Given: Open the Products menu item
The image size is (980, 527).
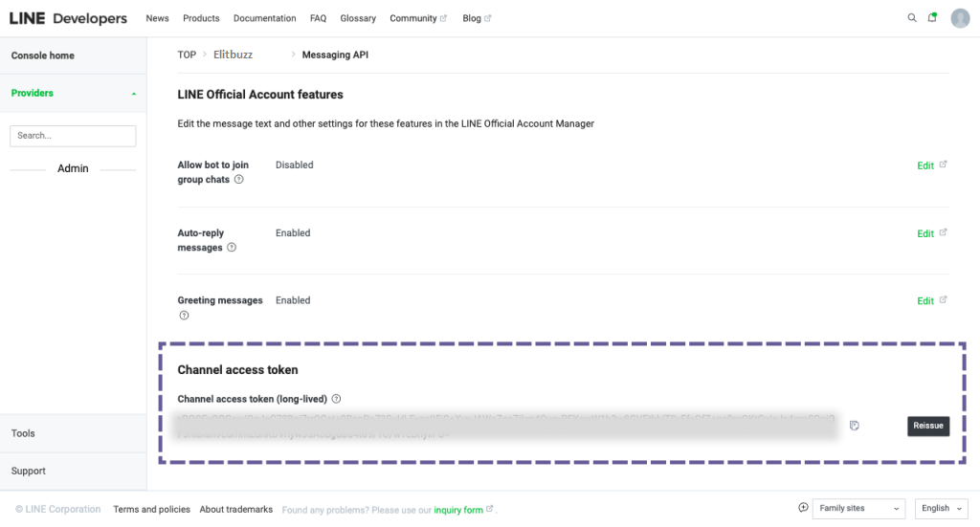Looking at the screenshot, I should 201,18.
